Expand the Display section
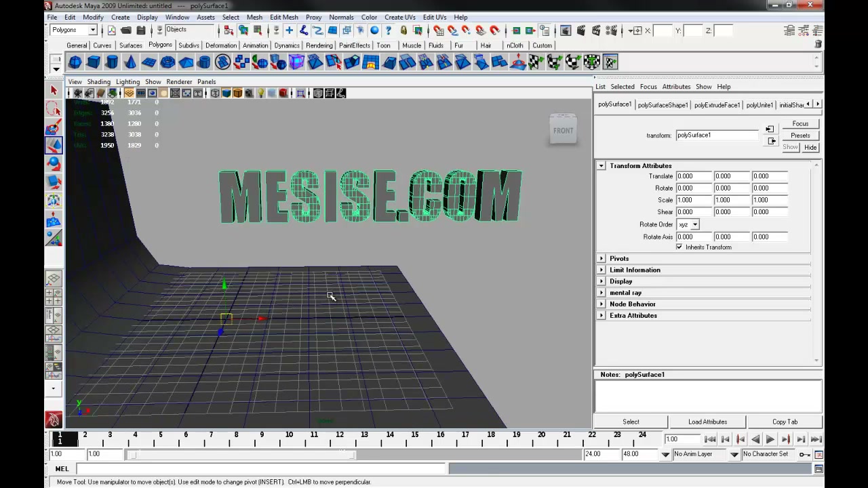 [601, 281]
